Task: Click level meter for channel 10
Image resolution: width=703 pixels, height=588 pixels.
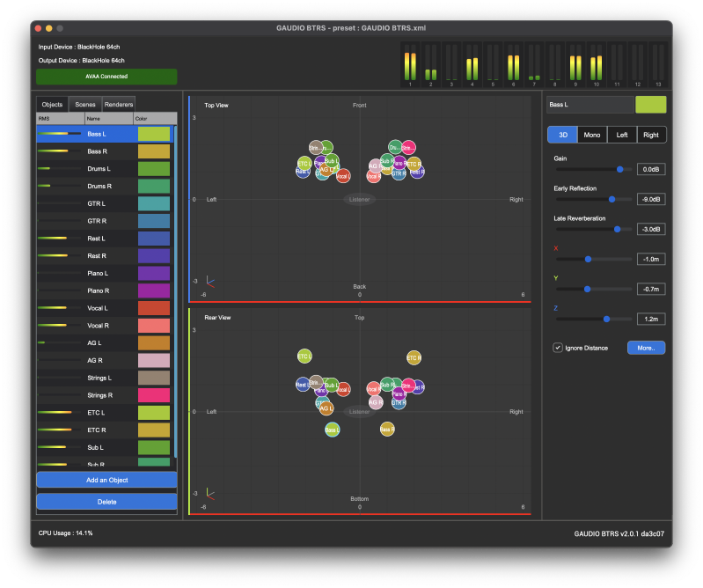Action: tap(596, 64)
